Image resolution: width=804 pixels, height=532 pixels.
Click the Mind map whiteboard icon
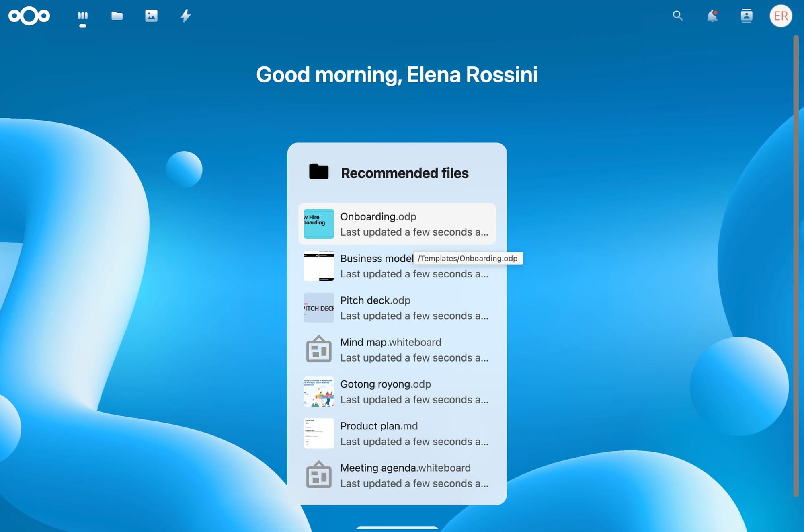point(318,349)
